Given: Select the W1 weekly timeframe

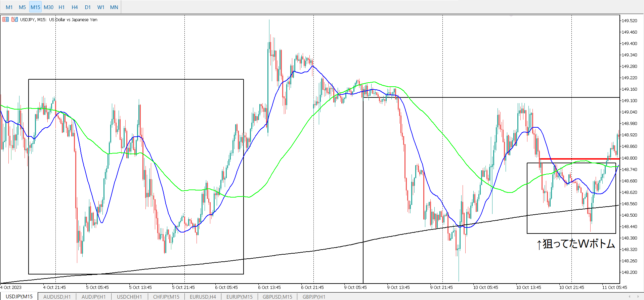Looking at the screenshot, I should click(x=101, y=7).
